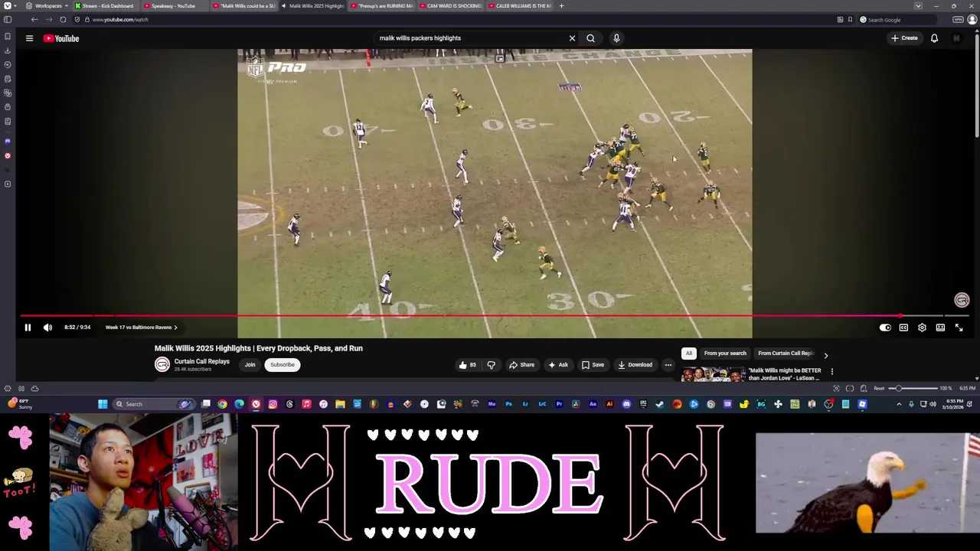Start voice search with microphone icon

coord(616,38)
